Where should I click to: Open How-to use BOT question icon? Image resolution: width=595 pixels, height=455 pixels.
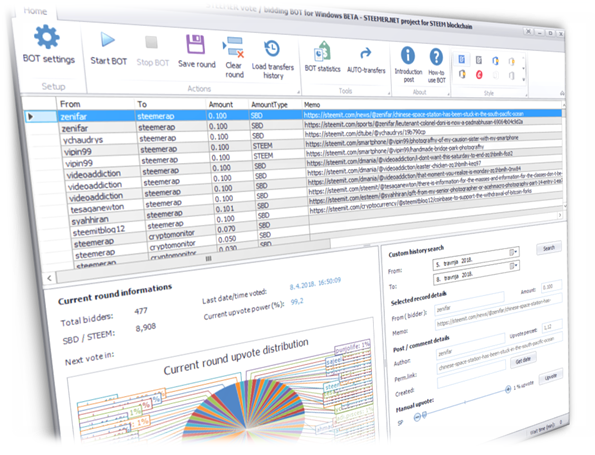tap(436, 57)
